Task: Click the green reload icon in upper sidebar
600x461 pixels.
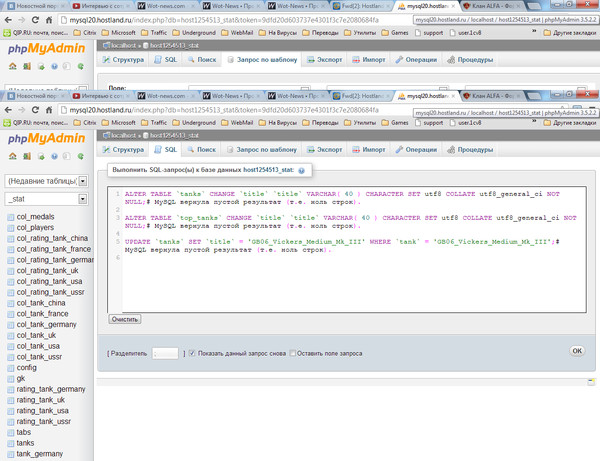Action: coord(81,66)
